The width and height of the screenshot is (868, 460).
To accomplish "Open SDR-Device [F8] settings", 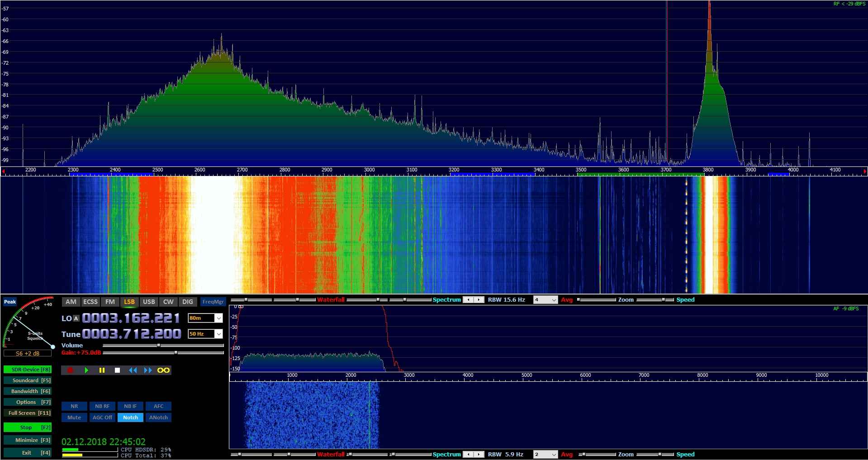I will tap(28, 370).
